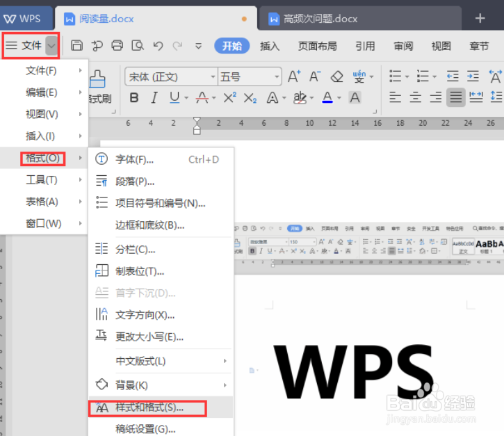The image size is (504, 436).
Task: Open the 格式(O) menu item
Action: [x=44, y=158]
